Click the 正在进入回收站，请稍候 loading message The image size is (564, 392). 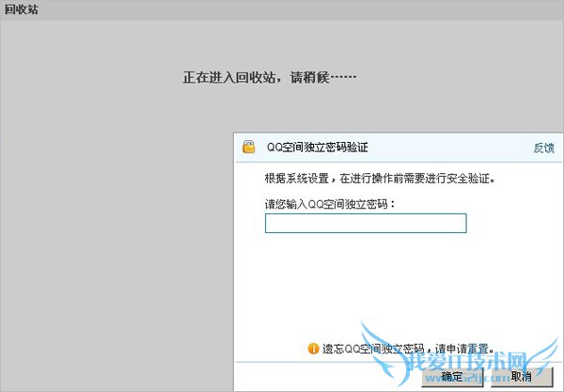tap(270, 77)
